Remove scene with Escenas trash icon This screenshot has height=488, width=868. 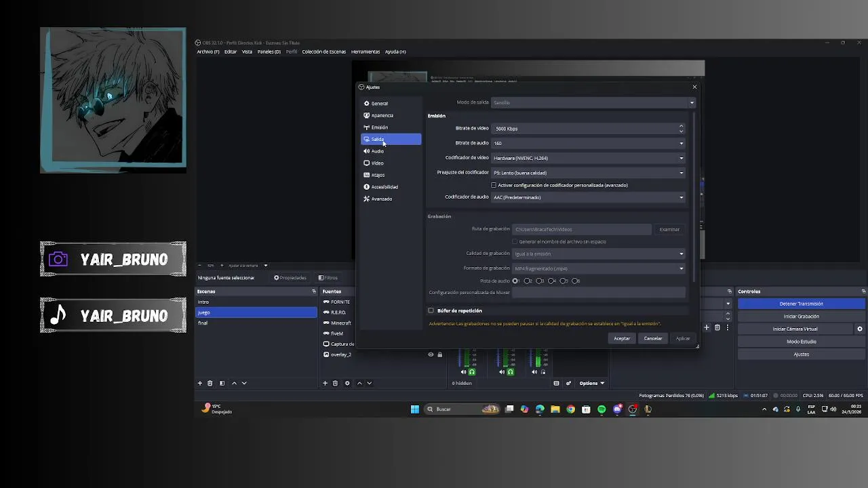click(x=210, y=383)
